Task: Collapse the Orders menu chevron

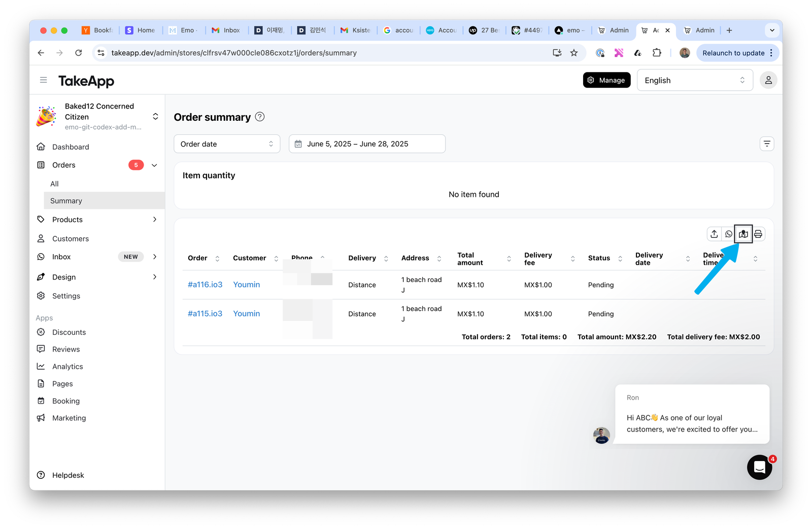Action: coord(154,165)
